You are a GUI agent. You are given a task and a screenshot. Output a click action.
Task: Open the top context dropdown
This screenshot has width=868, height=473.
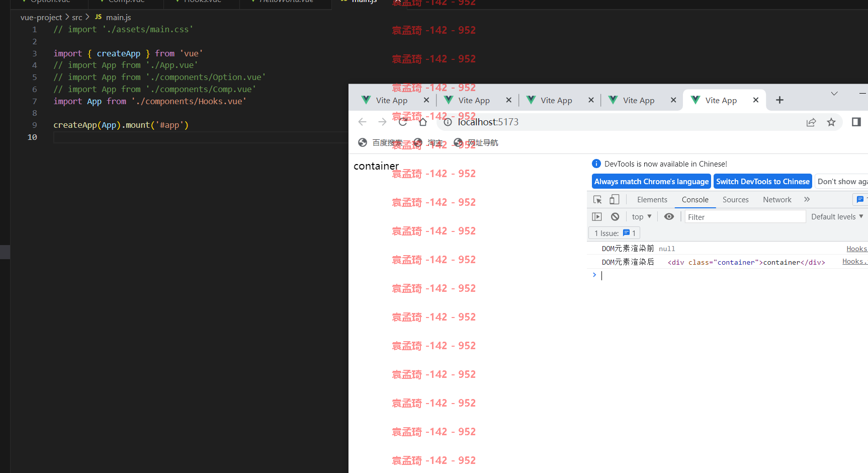(x=642, y=217)
